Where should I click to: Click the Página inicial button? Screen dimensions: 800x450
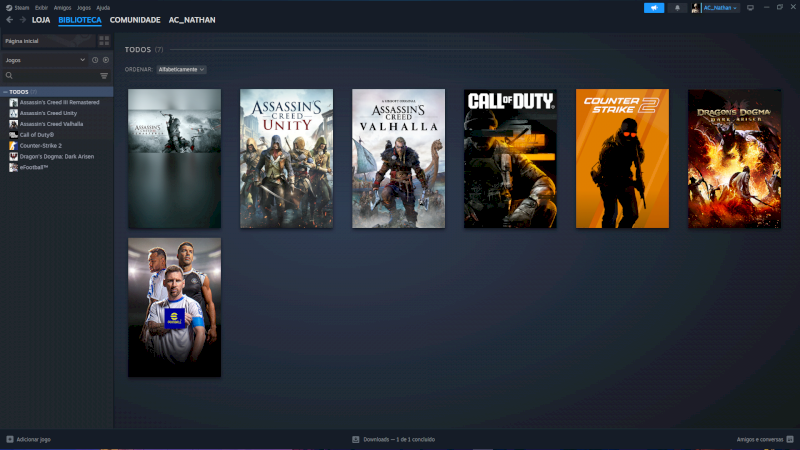pos(49,41)
